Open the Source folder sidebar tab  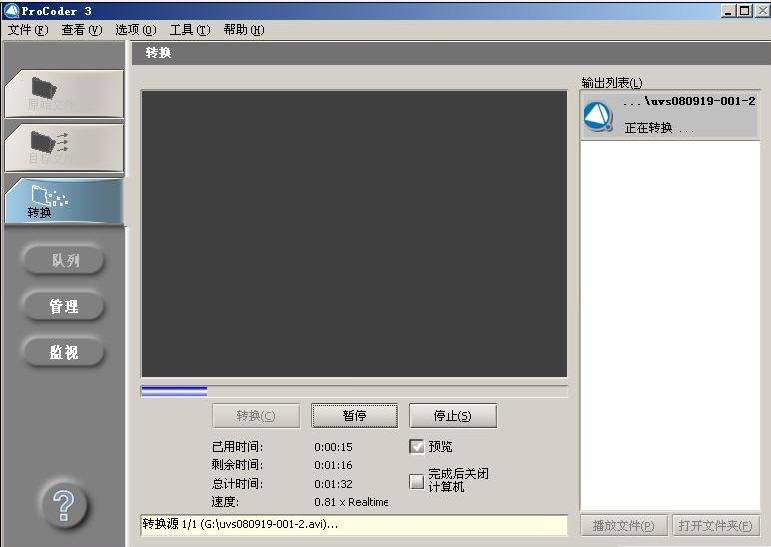64,93
